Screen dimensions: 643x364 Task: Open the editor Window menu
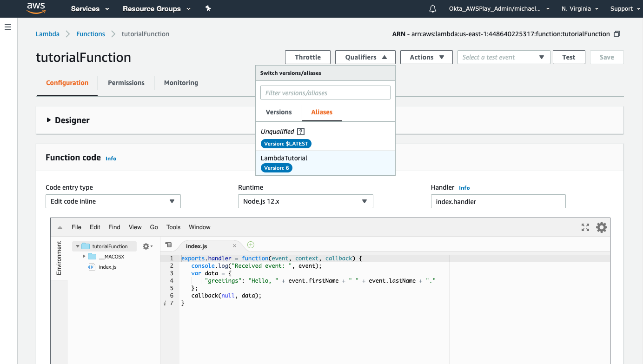[199, 227]
